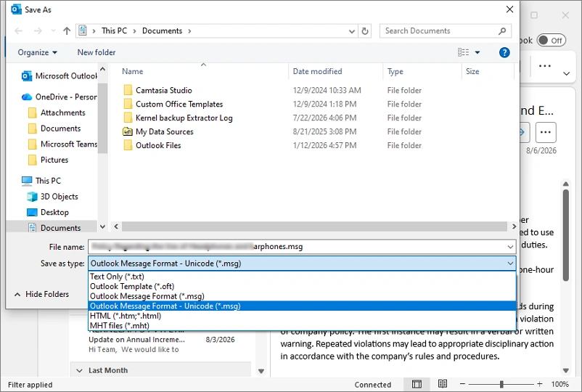Sort files by Size column header
The height and width of the screenshot is (392, 582).
[x=472, y=71]
